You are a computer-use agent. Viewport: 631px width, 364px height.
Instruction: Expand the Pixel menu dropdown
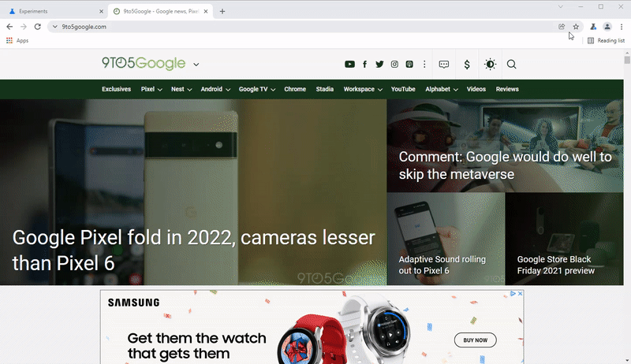pyautogui.click(x=151, y=89)
